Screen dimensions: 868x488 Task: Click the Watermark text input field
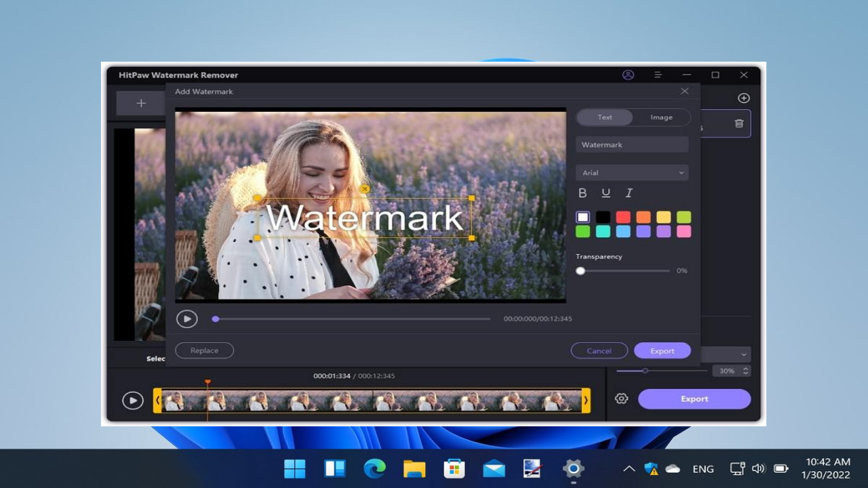632,144
